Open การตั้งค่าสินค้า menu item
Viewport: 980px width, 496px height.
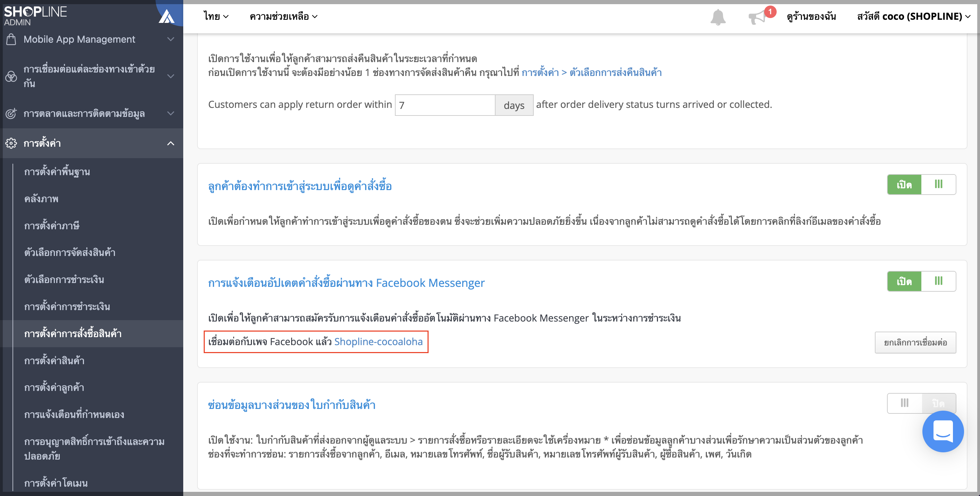[x=54, y=360]
